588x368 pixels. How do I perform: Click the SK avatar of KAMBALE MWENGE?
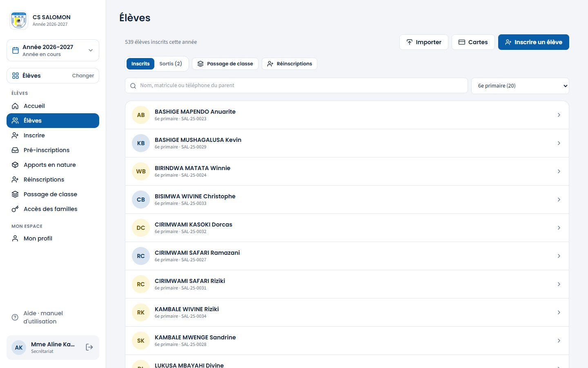pyautogui.click(x=141, y=341)
